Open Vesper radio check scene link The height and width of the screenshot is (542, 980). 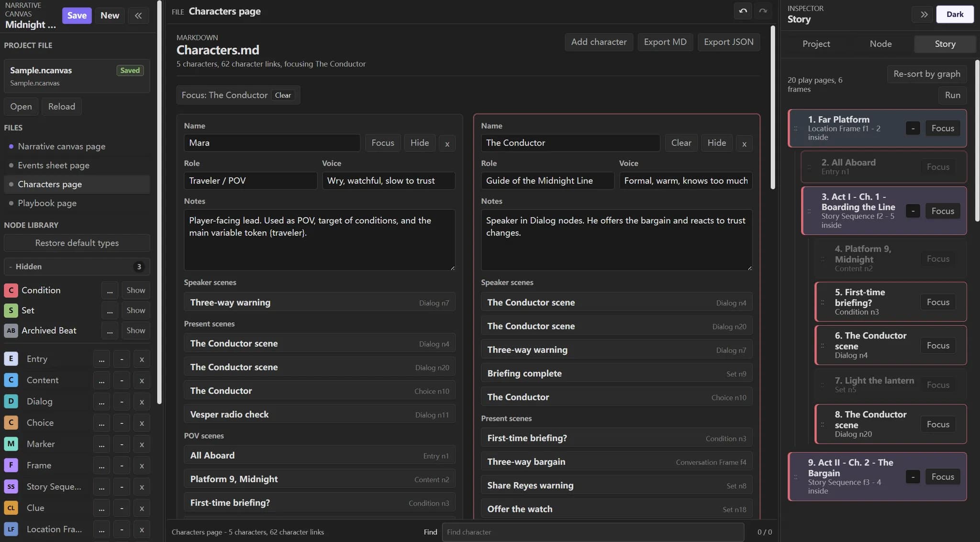(319, 415)
